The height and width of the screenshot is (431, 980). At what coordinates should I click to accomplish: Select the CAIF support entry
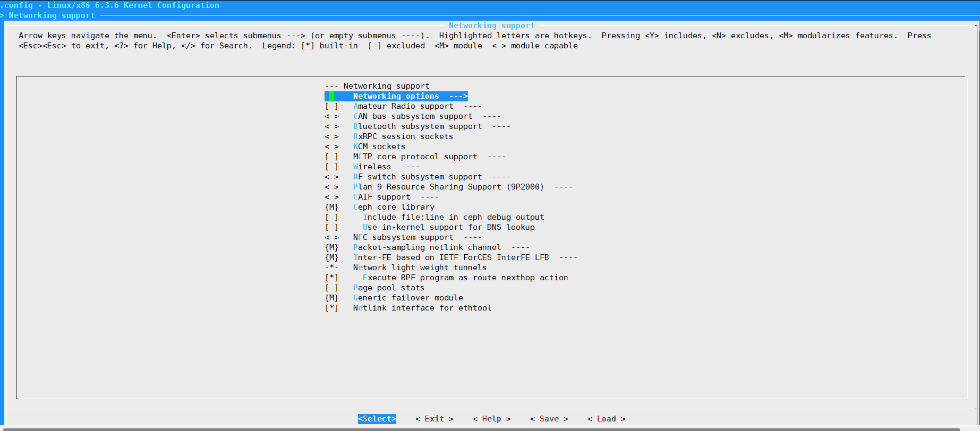click(x=381, y=197)
